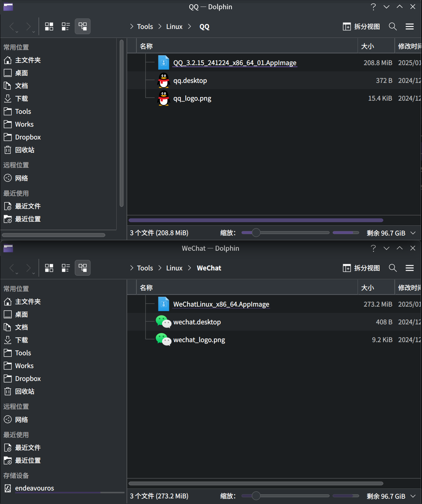Open hamburger menu in WeChat Dolphin window
This screenshot has height=504, width=422.
(x=410, y=268)
